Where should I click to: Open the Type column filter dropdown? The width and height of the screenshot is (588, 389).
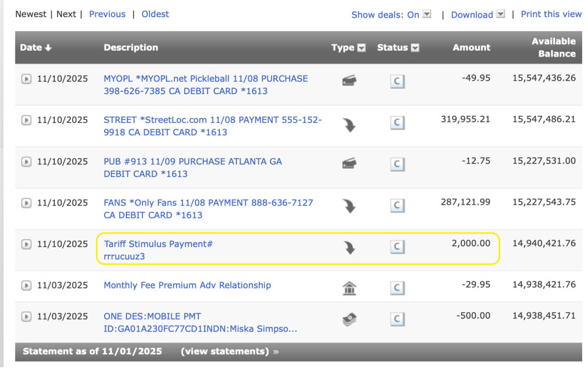pyautogui.click(x=362, y=48)
